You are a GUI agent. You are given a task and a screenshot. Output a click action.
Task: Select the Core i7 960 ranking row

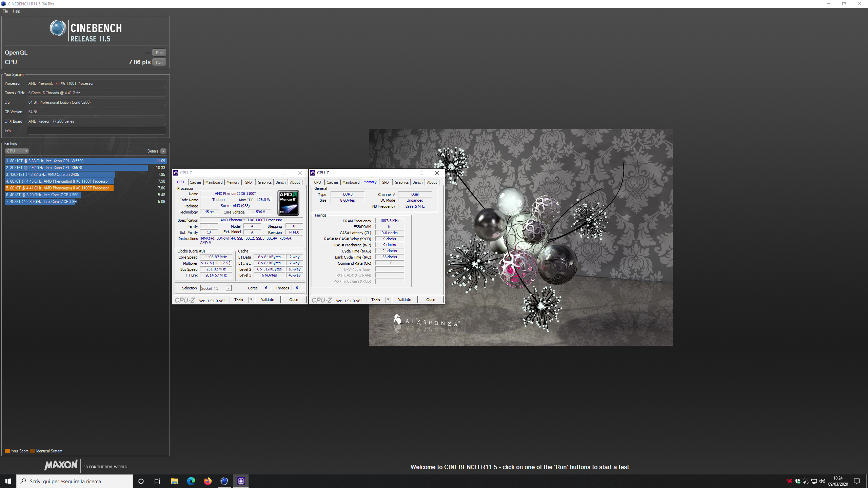click(x=85, y=195)
